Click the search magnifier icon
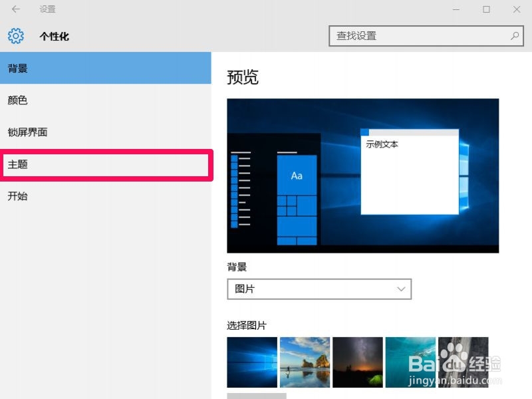Viewport: 532px width, 399px height. [x=515, y=36]
